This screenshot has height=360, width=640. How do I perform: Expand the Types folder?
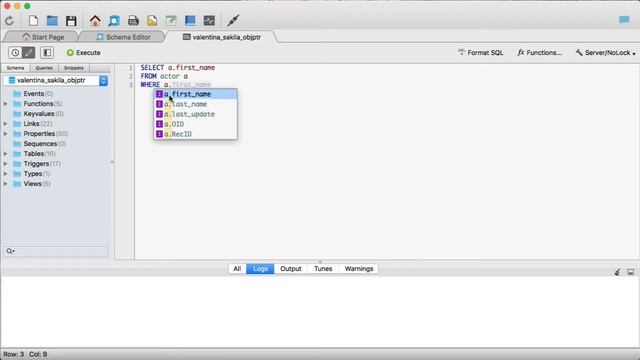click(6, 174)
